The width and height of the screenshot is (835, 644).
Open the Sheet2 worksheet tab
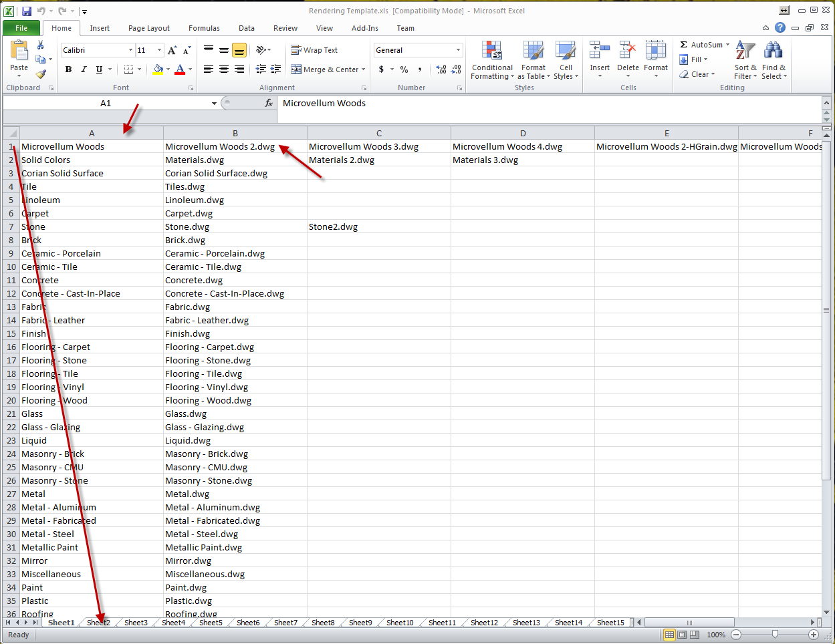[98, 623]
